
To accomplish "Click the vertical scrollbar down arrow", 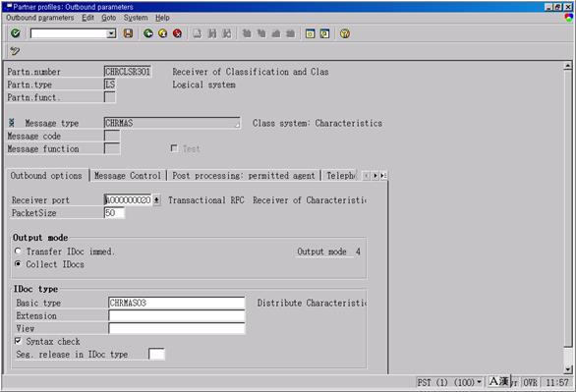I will 567,368.
